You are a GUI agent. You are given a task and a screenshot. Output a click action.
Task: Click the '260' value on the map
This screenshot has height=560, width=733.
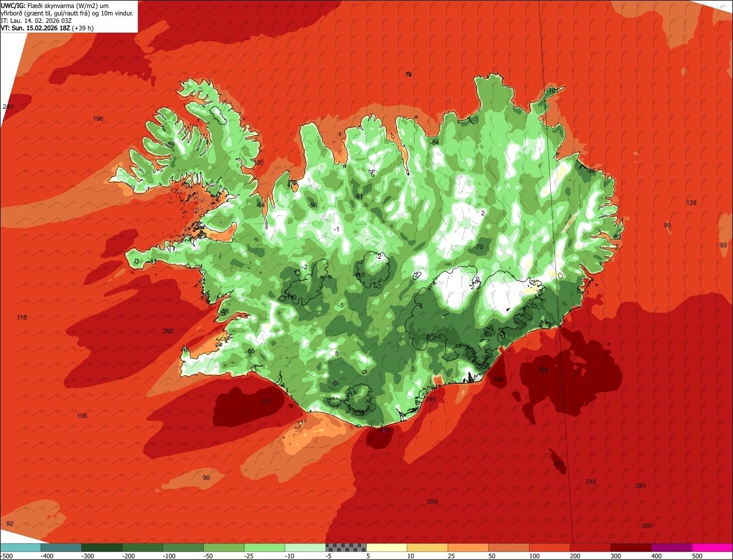coord(647,526)
